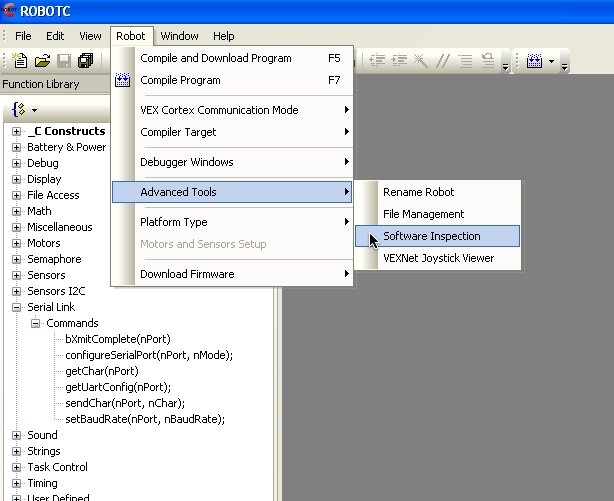Click the ROBOTC logo in title bar
Image resolution: width=614 pixels, height=501 pixels.
tap(8, 11)
